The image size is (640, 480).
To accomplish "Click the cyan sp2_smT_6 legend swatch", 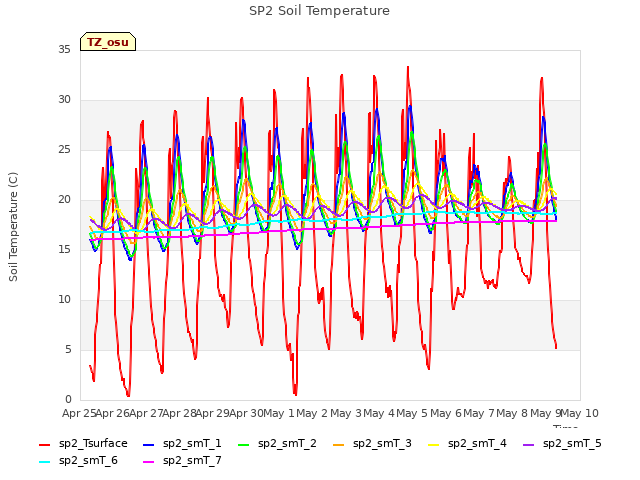I will (44, 462).
